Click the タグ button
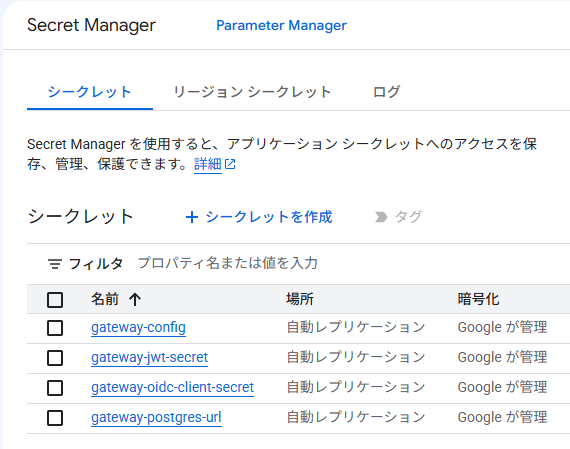 [x=398, y=217]
